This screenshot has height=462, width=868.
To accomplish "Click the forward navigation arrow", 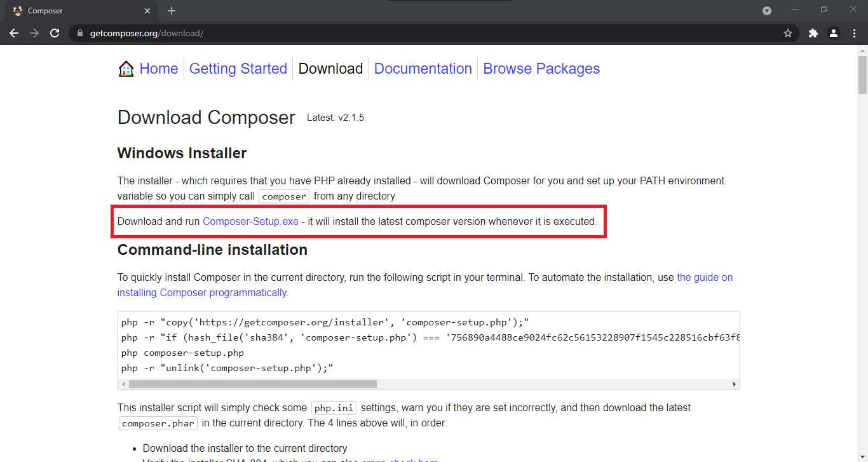I will (x=34, y=33).
